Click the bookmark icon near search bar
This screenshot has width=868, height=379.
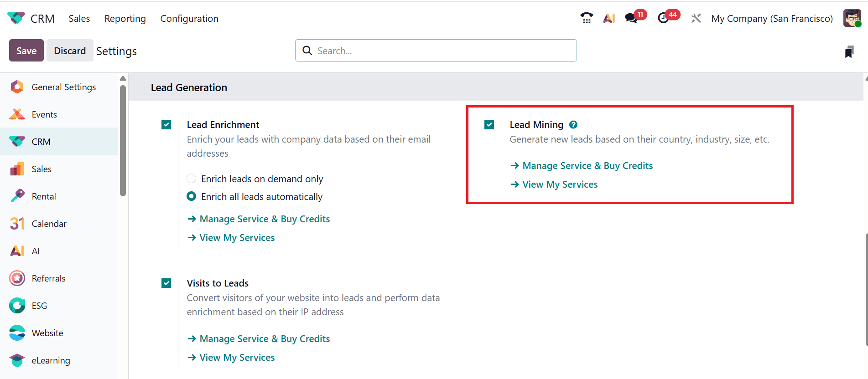click(x=849, y=51)
